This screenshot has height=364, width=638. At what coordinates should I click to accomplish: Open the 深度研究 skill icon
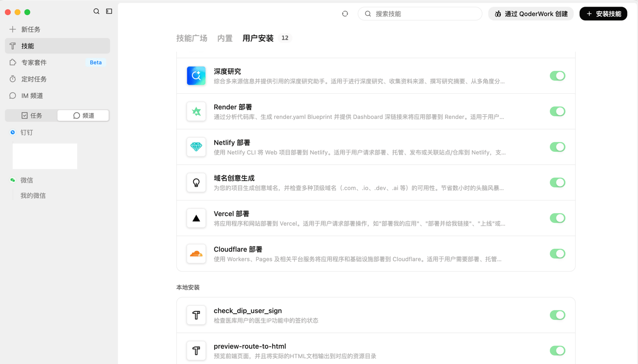click(x=196, y=76)
